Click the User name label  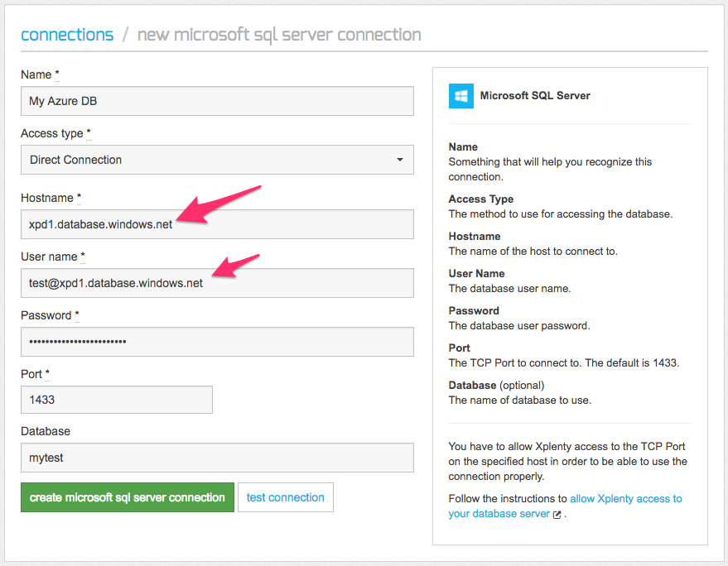pos(49,257)
